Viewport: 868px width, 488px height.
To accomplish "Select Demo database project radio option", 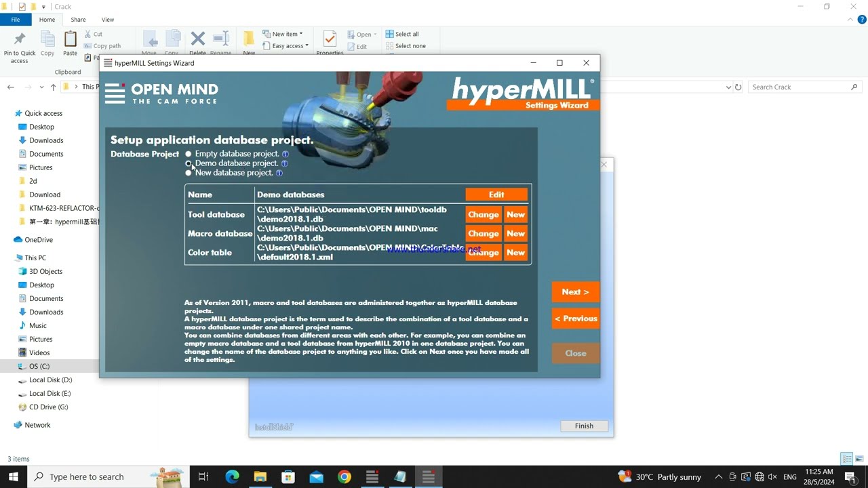I will (x=189, y=163).
